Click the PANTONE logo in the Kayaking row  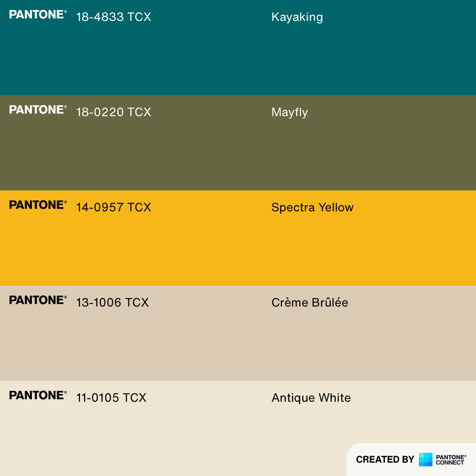point(38,15)
